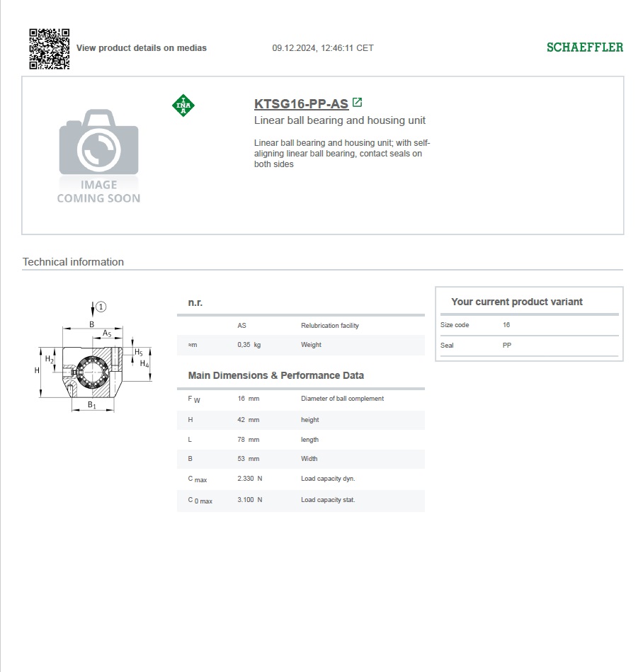643x672 pixels.
Task: Select the seal value PP
Action: click(507, 346)
